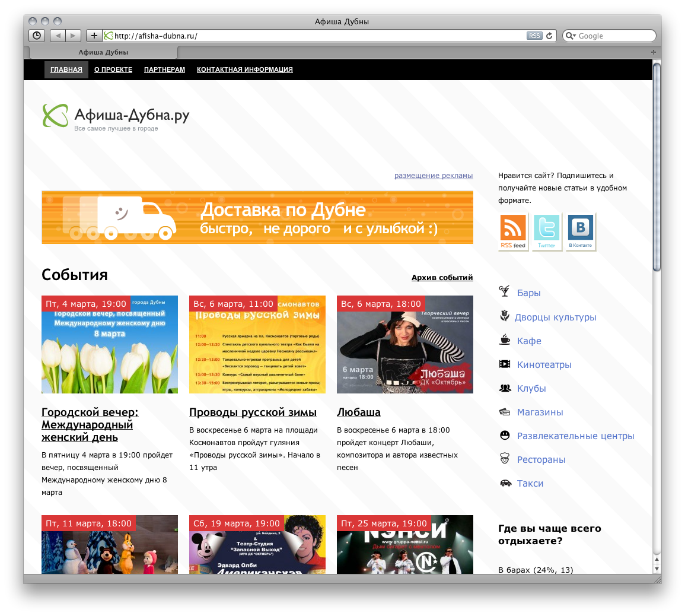The height and width of the screenshot is (616, 685).
Task: Open the Пт, 25 марта event thumbnail
Action: point(405,544)
